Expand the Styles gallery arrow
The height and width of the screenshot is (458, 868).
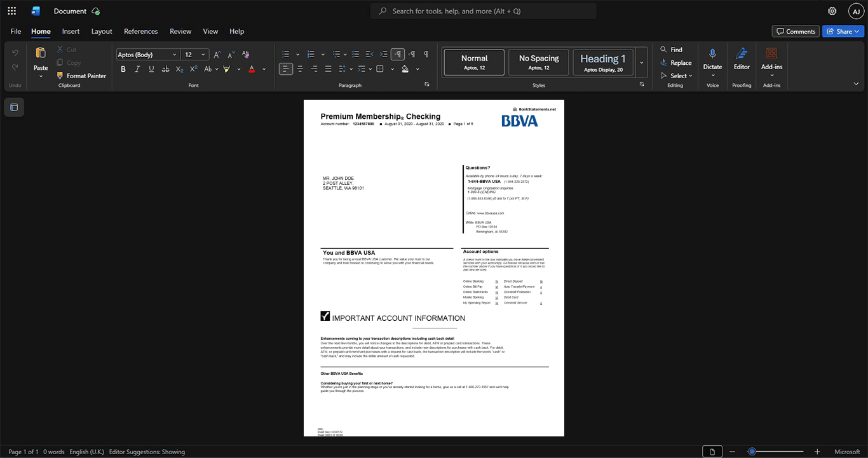(642, 63)
